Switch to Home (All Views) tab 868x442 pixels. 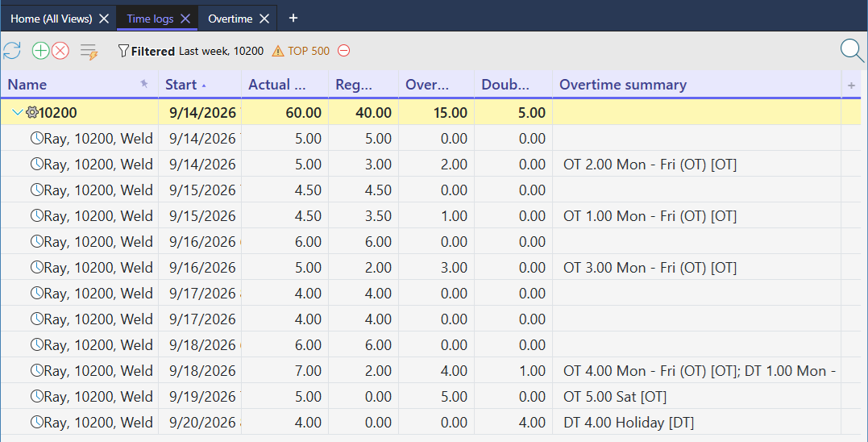tap(52, 19)
